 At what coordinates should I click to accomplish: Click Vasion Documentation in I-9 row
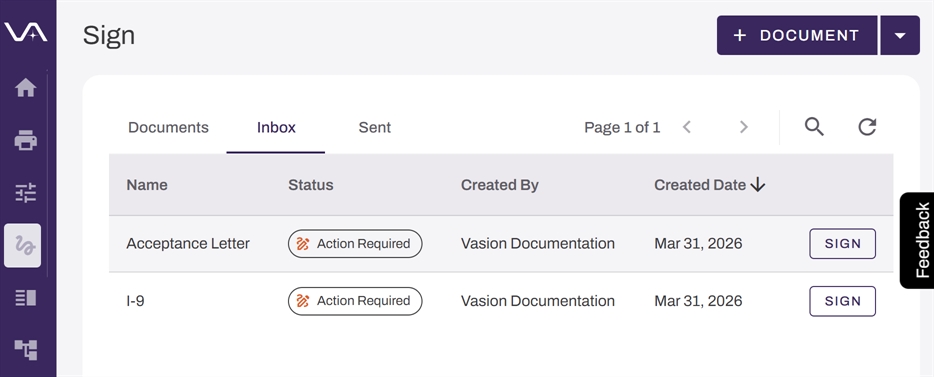point(538,301)
